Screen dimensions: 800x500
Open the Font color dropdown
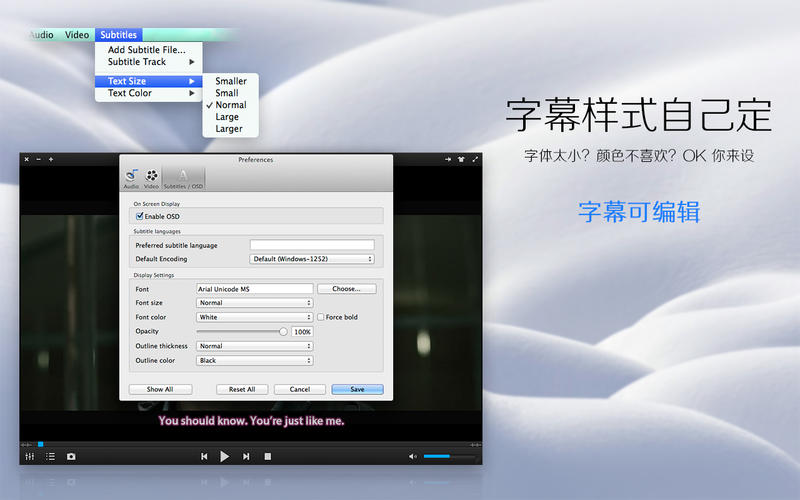[x=255, y=317]
